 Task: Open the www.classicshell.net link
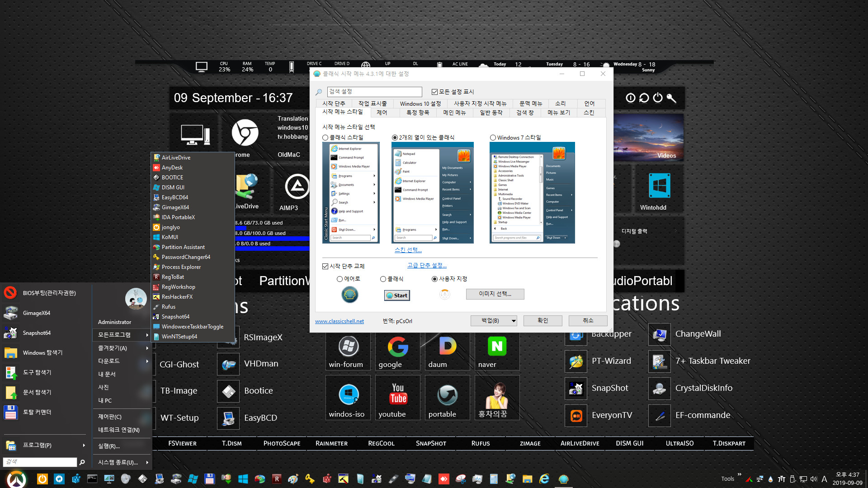[x=339, y=321]
